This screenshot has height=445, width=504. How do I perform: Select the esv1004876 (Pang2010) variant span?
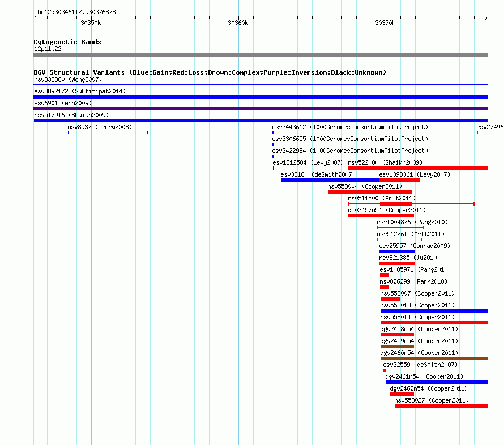401,228
